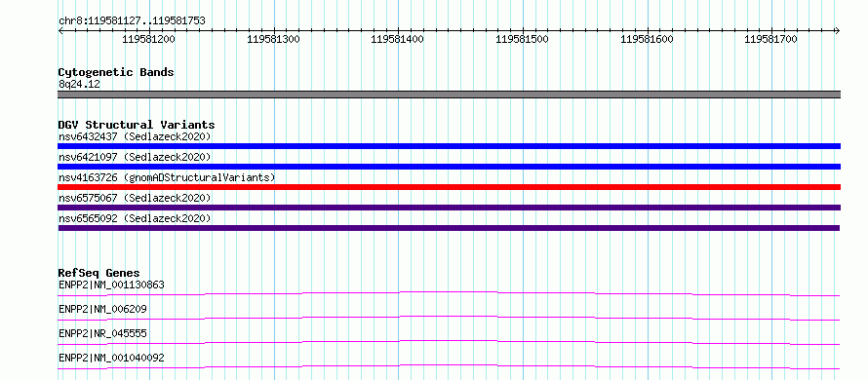Viewport: 868px width, 380px height.
Task: Click the gray 8q24.12 cytogenetic band bar
Action: click(x=449, y=95)
